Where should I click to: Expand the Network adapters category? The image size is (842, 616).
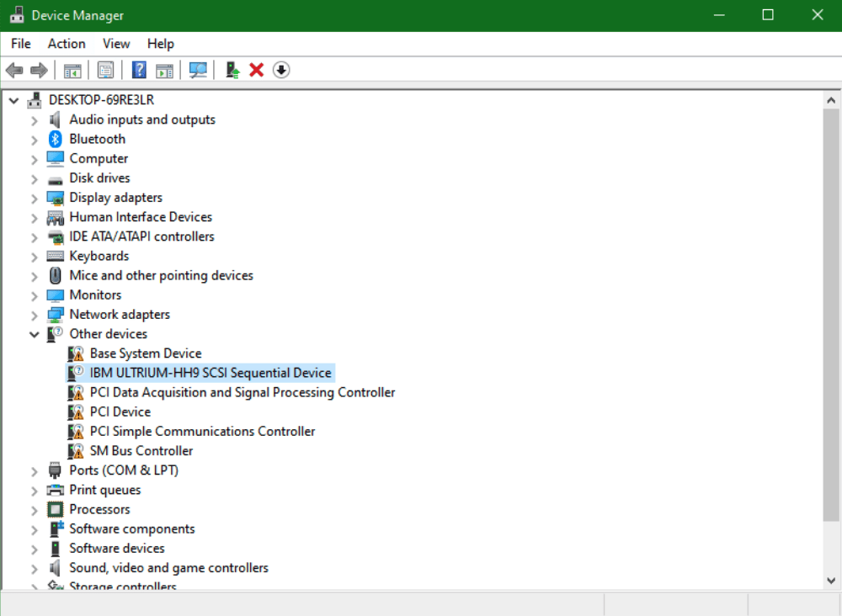pos(35,315)
